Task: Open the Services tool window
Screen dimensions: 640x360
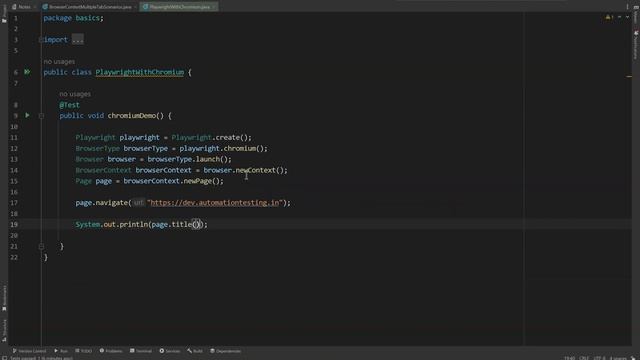Action: (169, 351)
